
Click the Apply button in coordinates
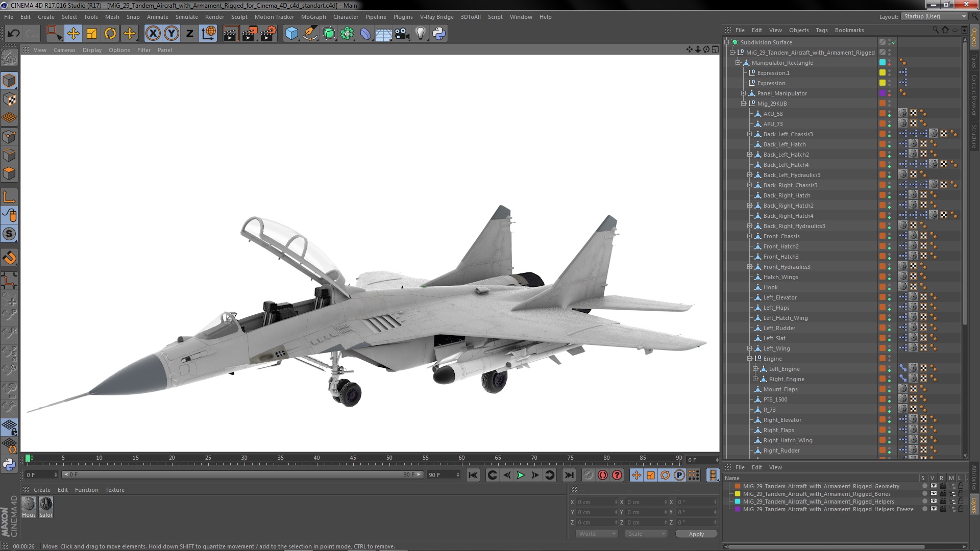[x=696, y=534]
